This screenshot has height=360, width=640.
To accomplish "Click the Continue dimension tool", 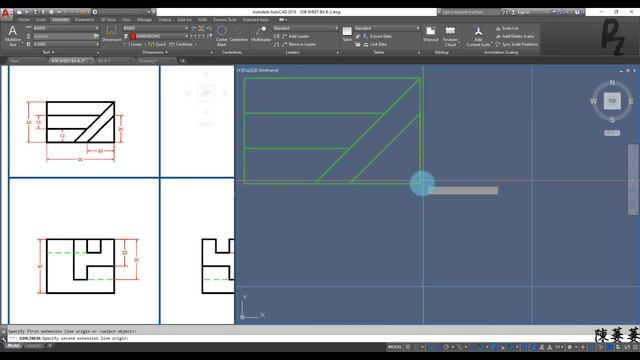I will coord(180,44).
